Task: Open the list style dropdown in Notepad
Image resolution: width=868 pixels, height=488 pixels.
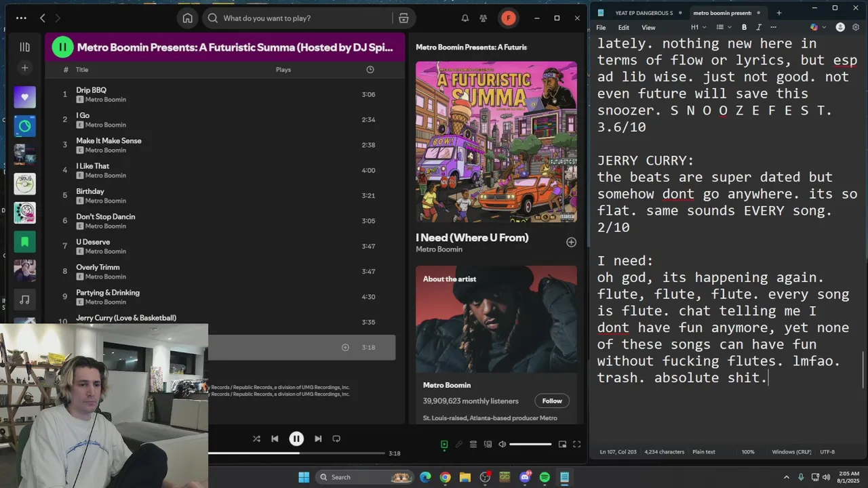Action: 723,28
